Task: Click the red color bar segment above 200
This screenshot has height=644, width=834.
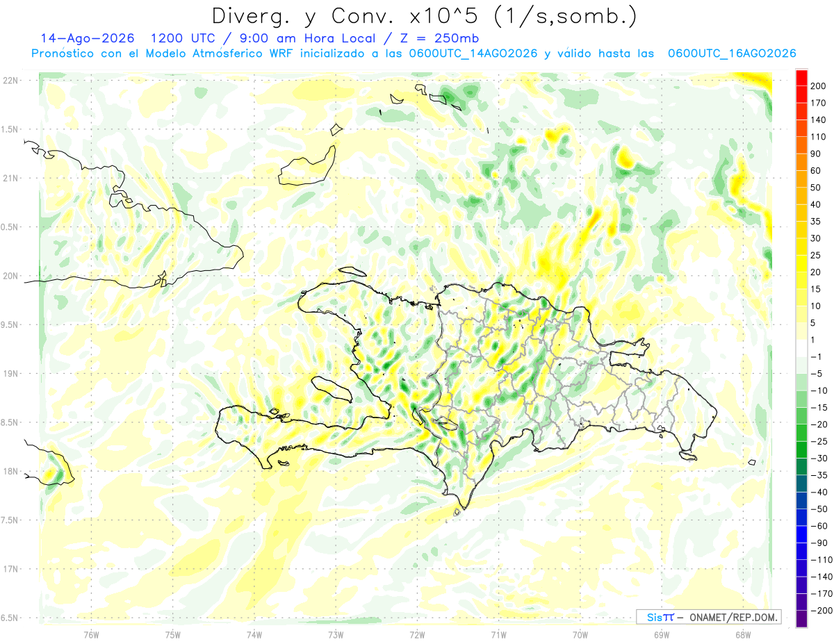Action: 801,76
